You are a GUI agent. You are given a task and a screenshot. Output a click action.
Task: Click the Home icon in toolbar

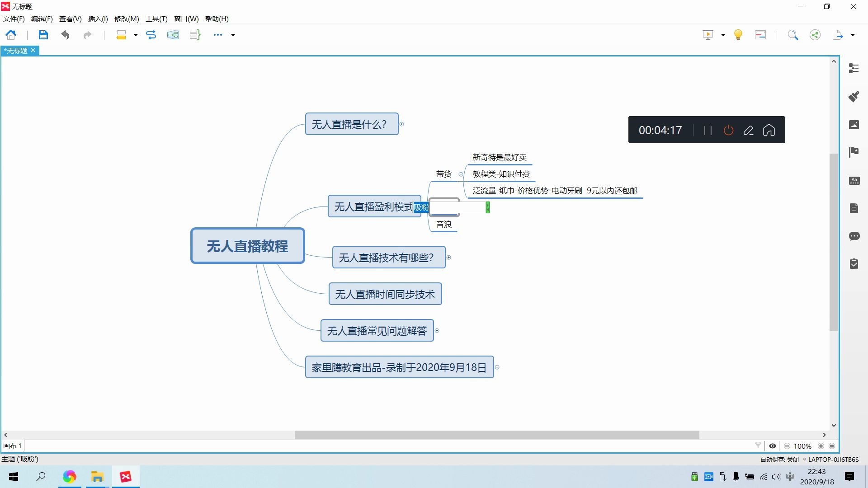[x=11, y=35]
